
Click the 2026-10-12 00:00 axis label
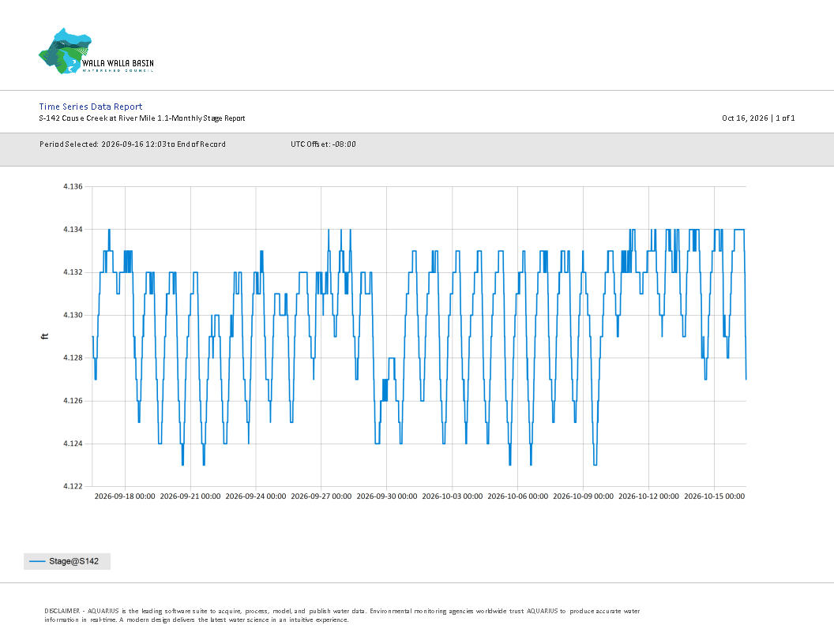pos(648,496)
